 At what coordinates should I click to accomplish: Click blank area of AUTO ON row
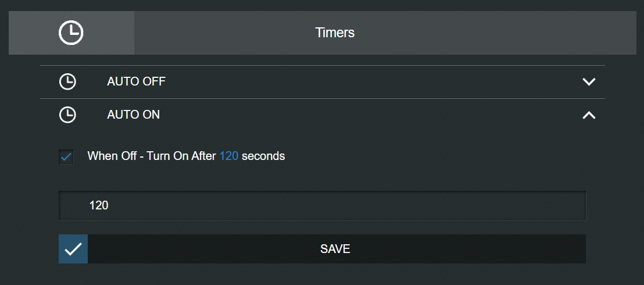[x=370, y=115]
